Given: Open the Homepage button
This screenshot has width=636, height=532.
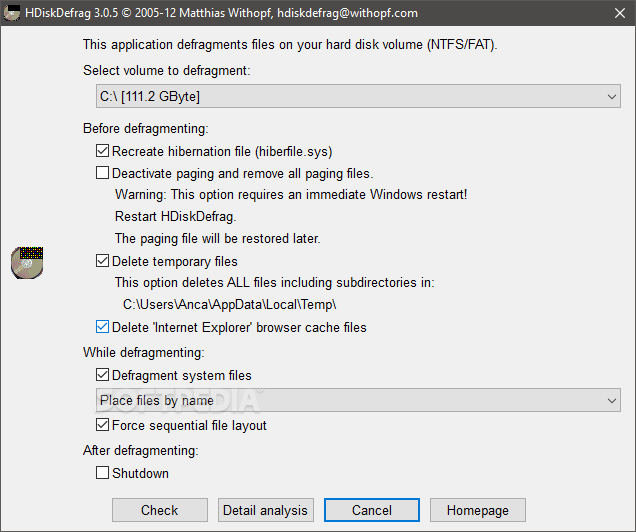Looking at the screenshot, I should [x=478, y=510].
